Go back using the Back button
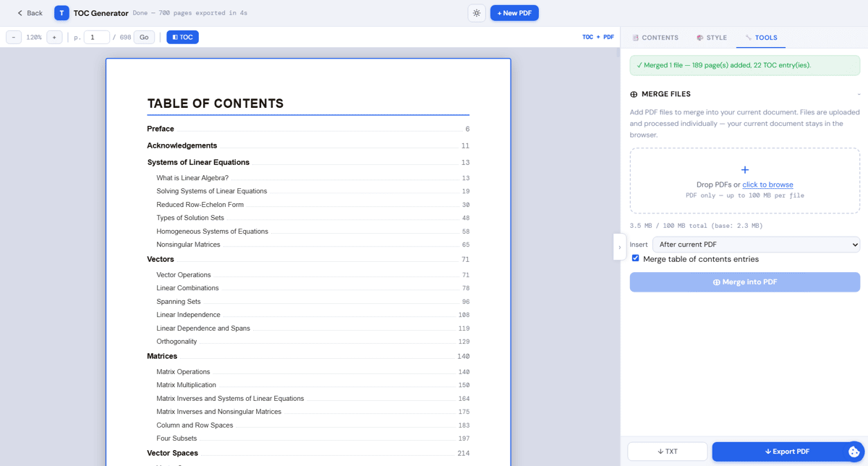The image size is (868, 466). tap(30, 13)
